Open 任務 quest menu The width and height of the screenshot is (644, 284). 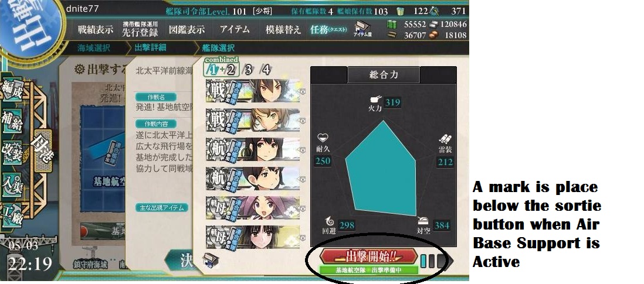(x=328, y=29)
